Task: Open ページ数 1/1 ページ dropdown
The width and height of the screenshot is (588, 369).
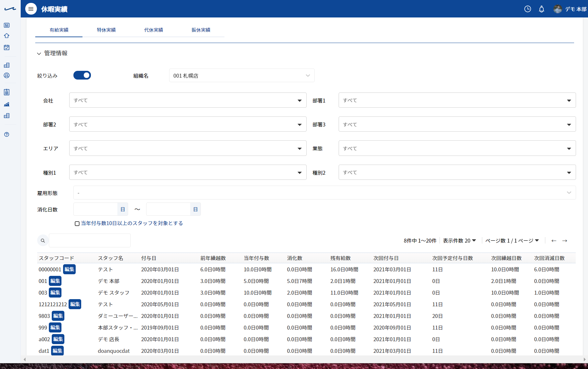Action: 512,241
